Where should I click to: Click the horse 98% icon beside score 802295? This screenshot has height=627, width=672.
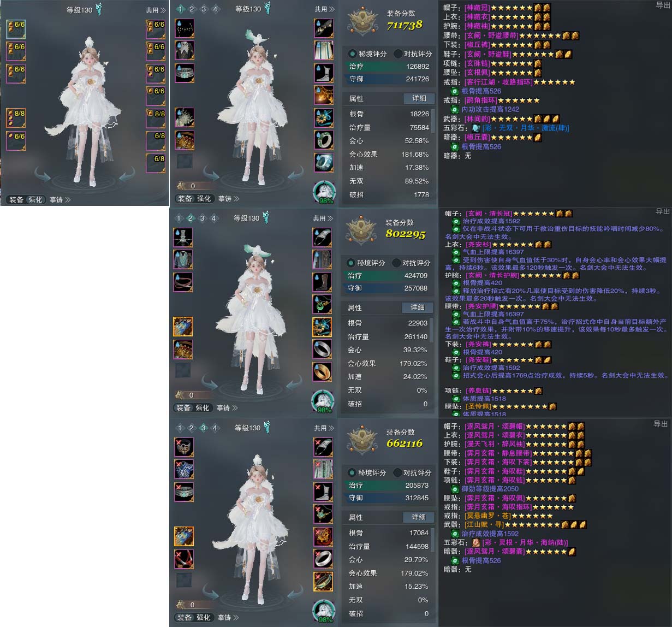pos(323,402)
